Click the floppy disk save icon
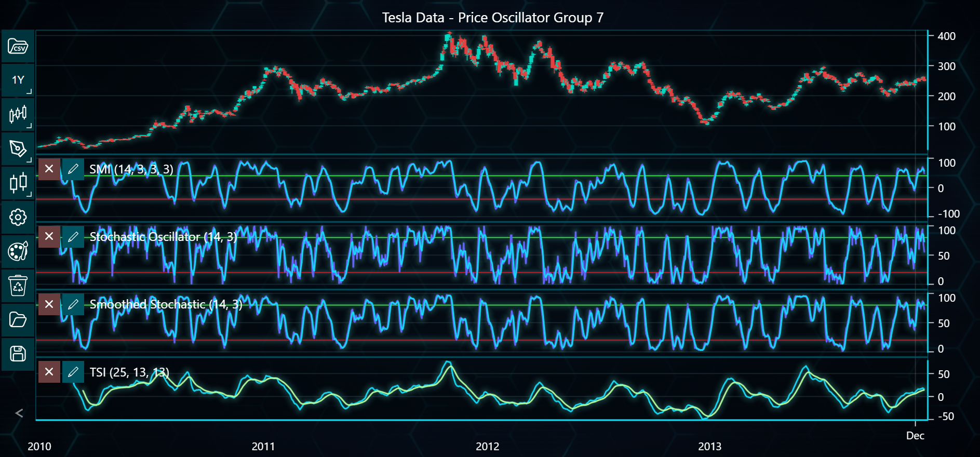980x457 pixels. (18, 354)
